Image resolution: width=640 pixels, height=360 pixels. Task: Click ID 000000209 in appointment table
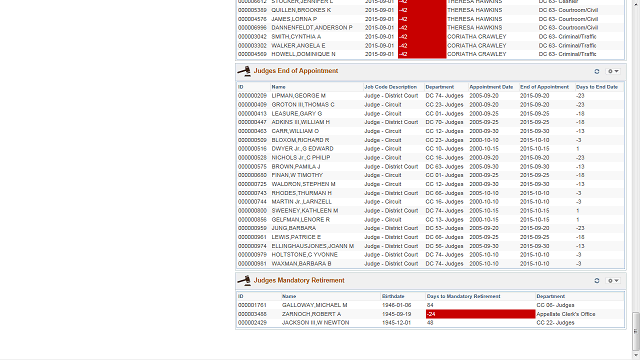[252, 96]
